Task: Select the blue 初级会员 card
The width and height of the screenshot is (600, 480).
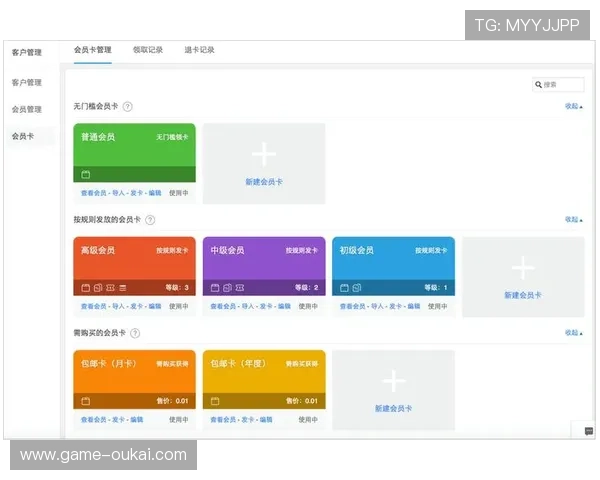Action: coord(393,266)
